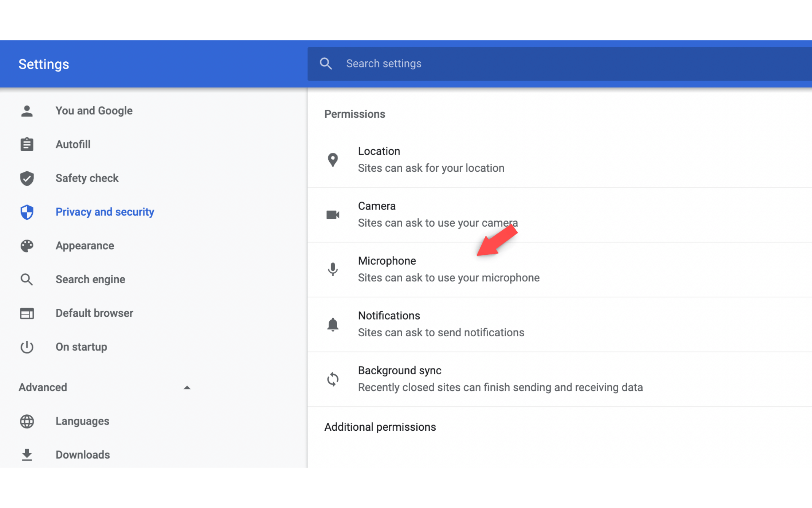Image resolution: width=812 pixels, height=508 pixels.
Task: Open Privacy and security section
Action: [105, 212]
